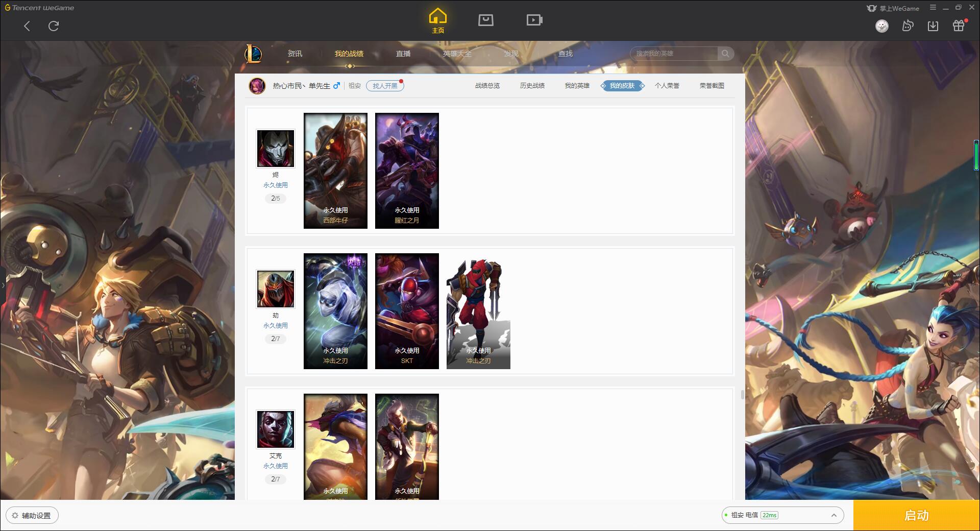Image resolution: width=980 pixels, height=531 pixels.
Task: Expand the left side panel arrow
Action: 3,285
